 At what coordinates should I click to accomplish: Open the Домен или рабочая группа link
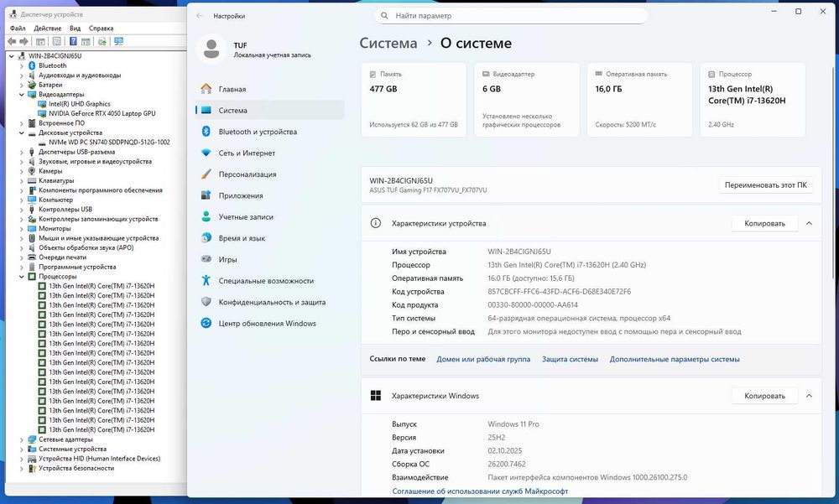click(483, 359)
